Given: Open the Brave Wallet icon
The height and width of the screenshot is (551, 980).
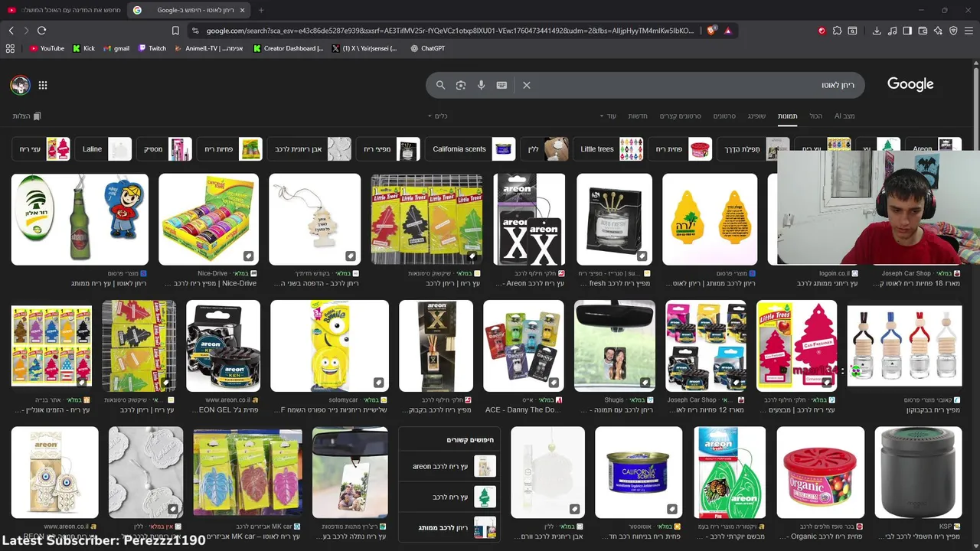Looking at the screenshot, I should coord(923,31).
